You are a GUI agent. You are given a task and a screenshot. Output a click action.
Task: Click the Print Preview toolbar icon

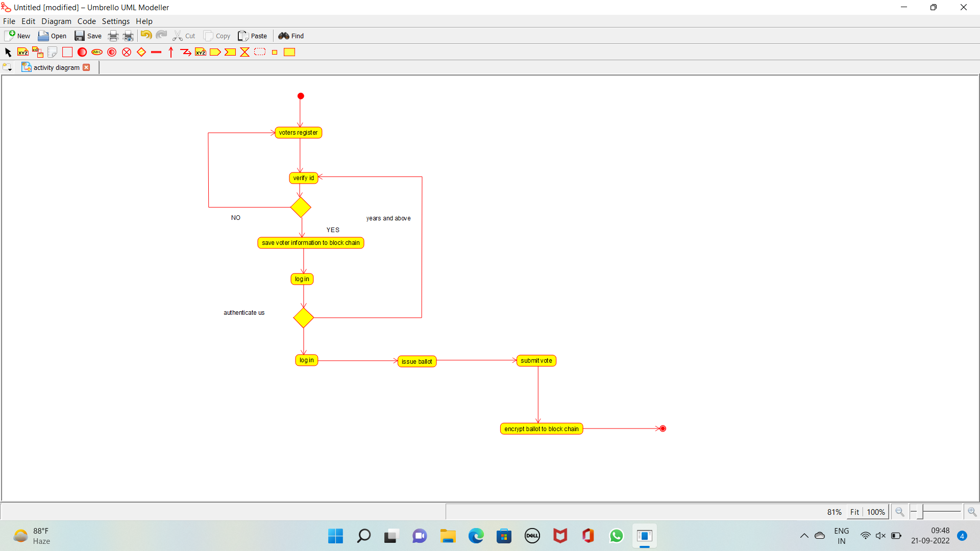tap(128, 36)
